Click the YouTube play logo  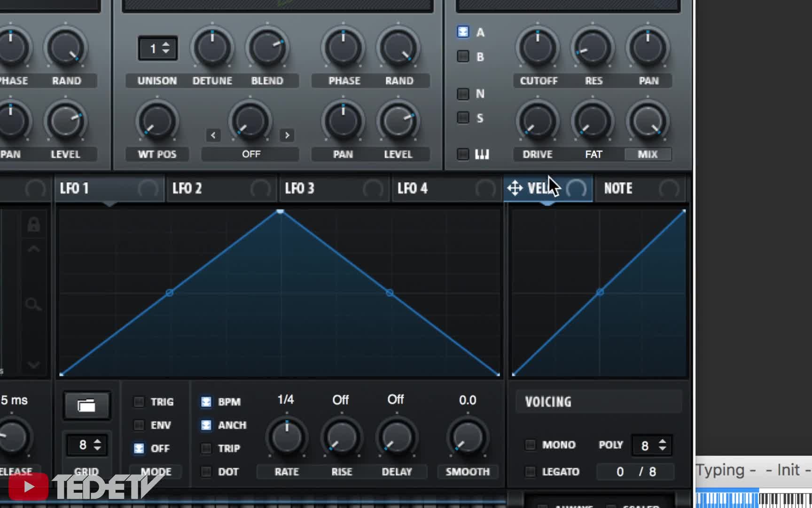(28, 486)
